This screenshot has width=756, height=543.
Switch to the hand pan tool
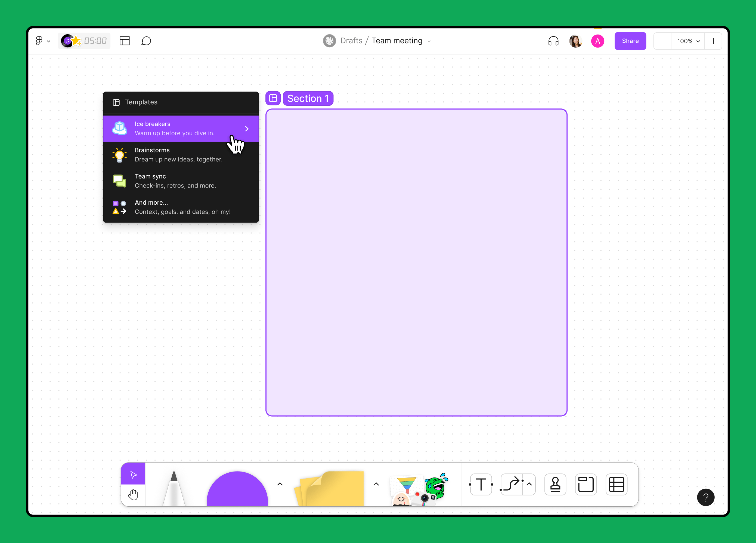(133, 495)
